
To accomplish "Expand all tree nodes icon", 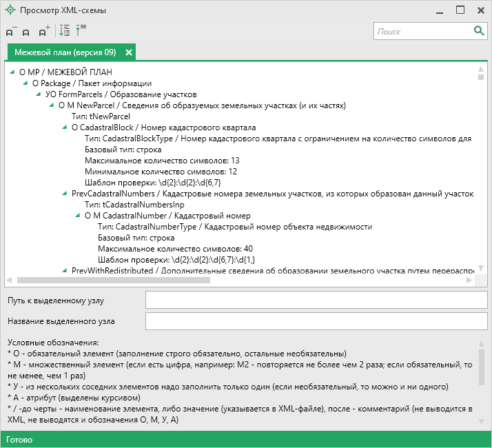I will pos(65,30).
